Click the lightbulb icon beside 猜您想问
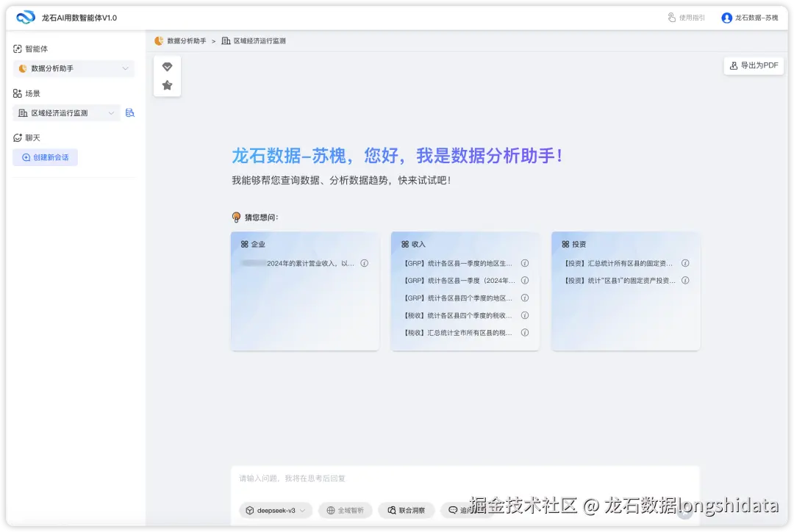This screenshot has width=794, height=532. [236, 218]
